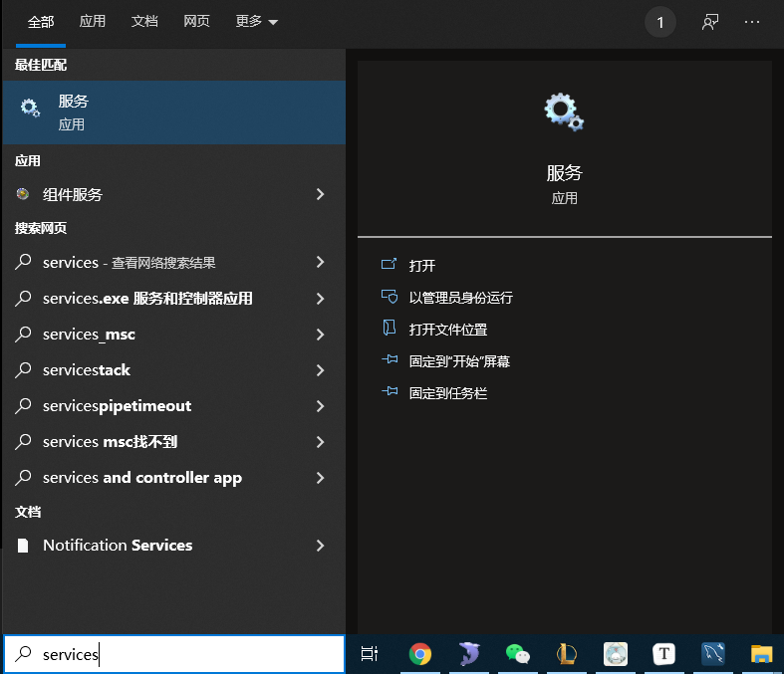This screenshot has width=784, height=674.
Task: Click the 组件服务 component icon
Action: [x=23, y=194]
